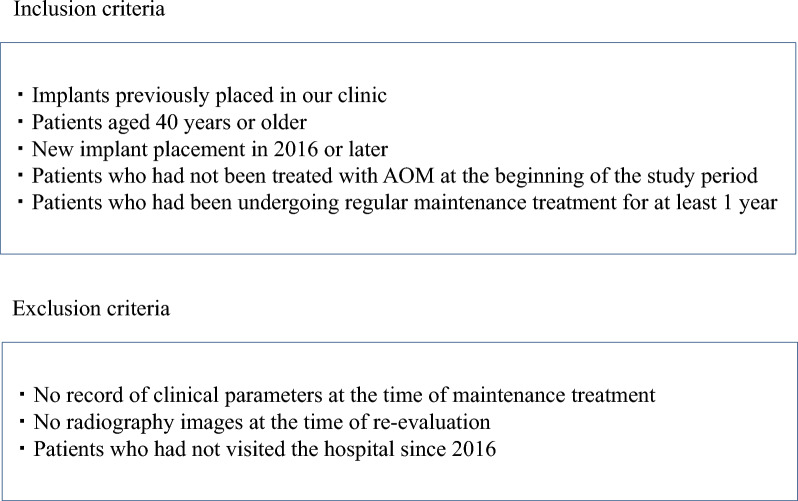Click 'Patients who had not visited the hospital' line

[x=265, y=449]
